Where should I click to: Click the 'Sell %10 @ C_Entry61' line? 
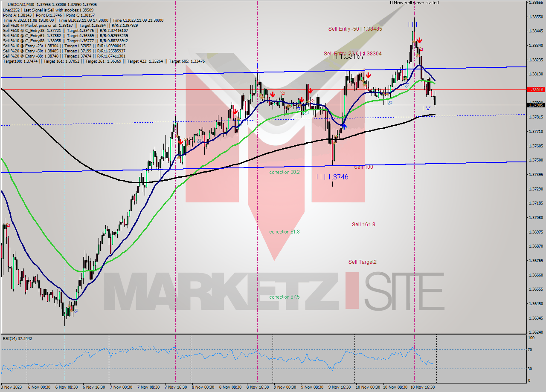(x=65, y=35)
